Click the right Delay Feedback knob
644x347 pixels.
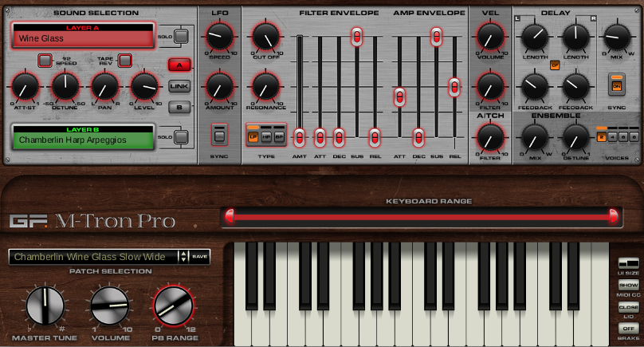tap(575, 87)
